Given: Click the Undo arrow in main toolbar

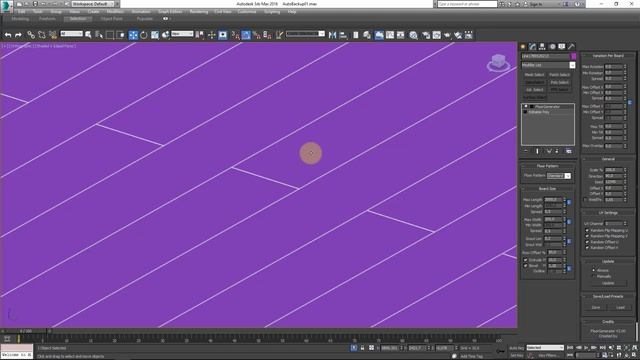Looking at the screenshot, I should [x=8, y=35].
